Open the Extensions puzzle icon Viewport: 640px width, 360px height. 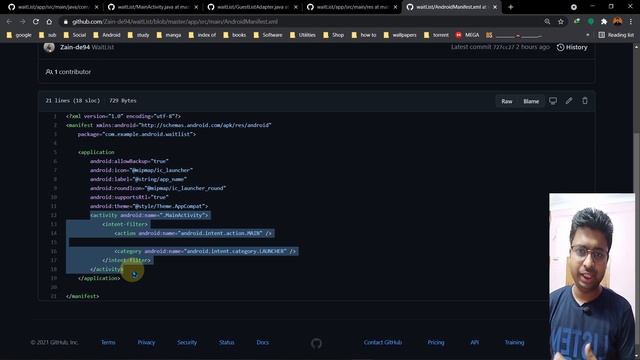[x=604, y=22]
